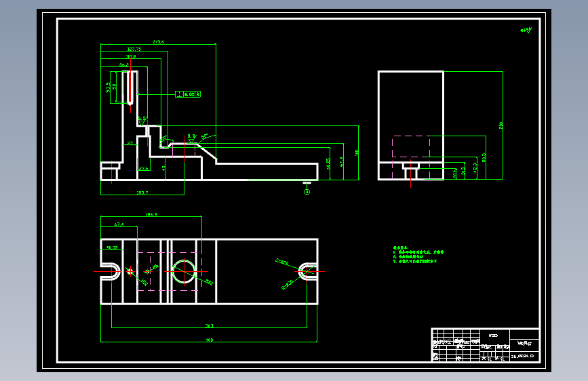
Task: Select the 23.6 dimension label
Action: (x=144, y=169)
